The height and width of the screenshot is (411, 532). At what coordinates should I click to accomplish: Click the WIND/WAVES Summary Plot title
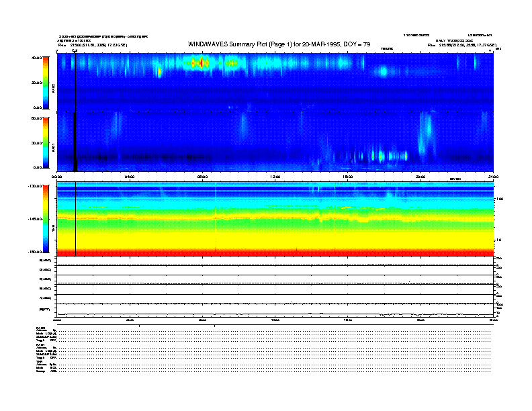click(279, 44)
